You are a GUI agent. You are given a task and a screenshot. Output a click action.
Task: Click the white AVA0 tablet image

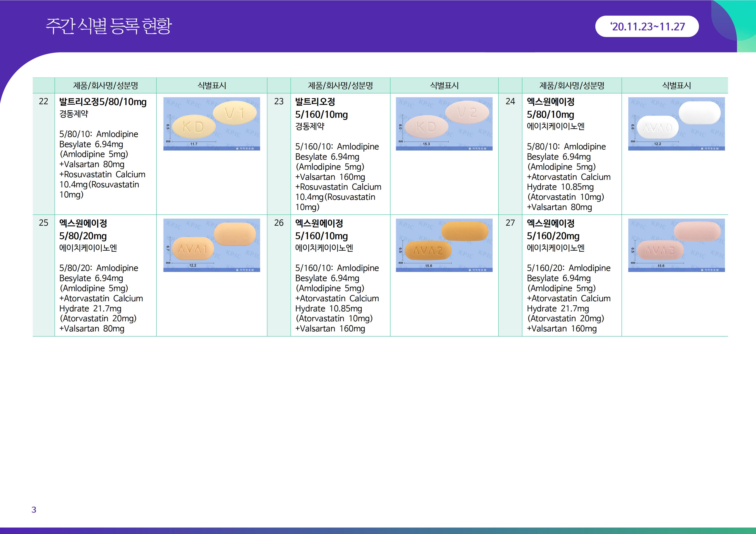(x=676, y=124)
